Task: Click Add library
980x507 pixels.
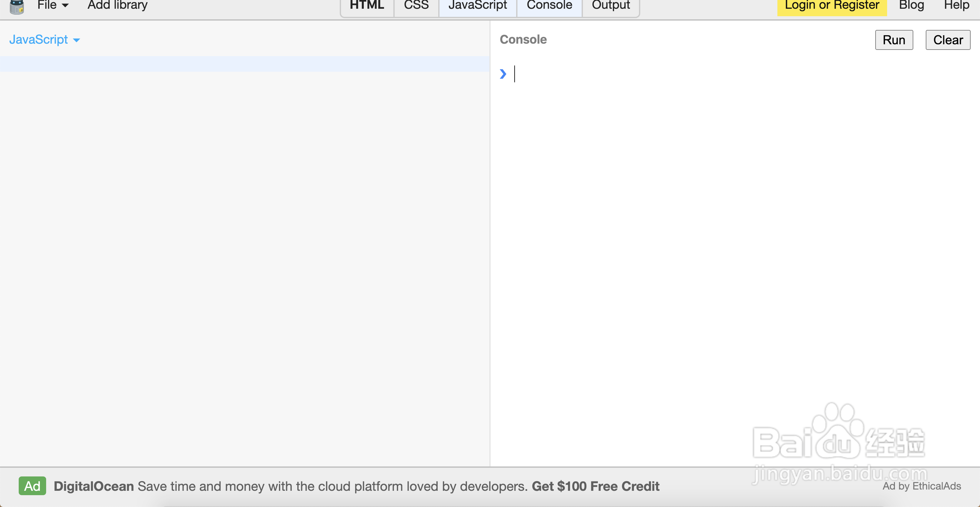Action: pos(118,5)
